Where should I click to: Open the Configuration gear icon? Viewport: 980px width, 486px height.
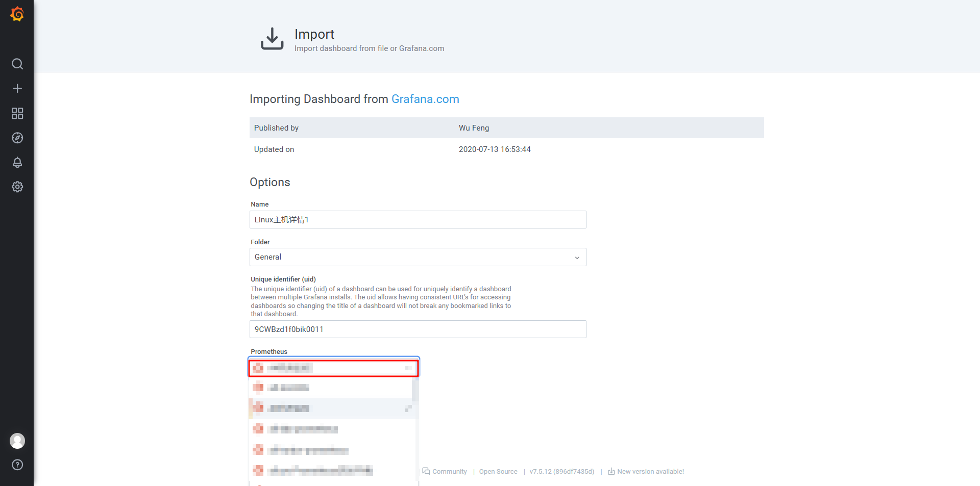tap(17, 187)
